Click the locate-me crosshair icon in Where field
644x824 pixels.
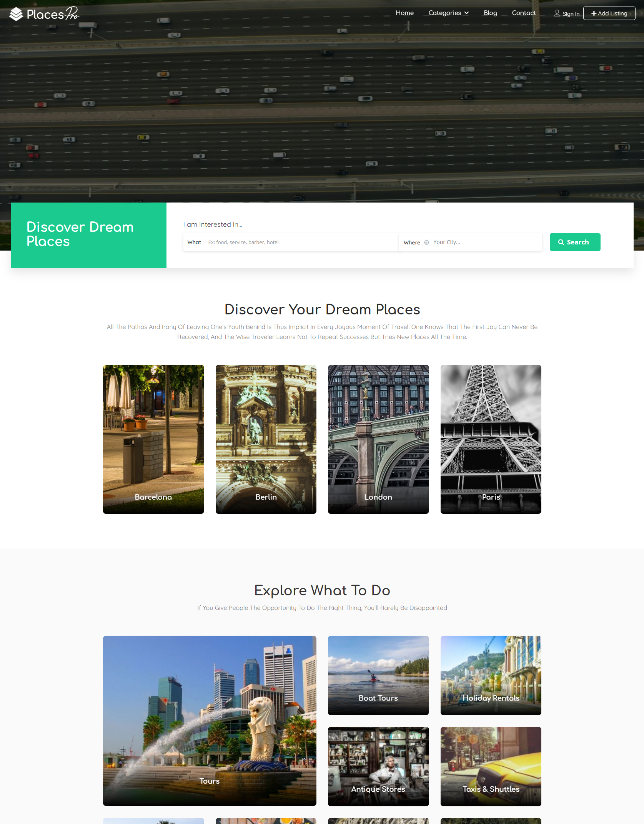(x=426, y=243)
